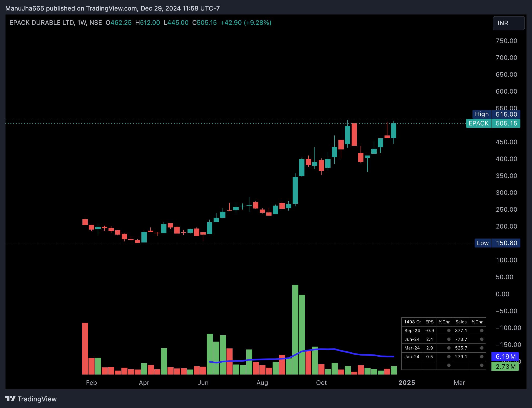Click the Aug time axis label
This screenshot has height=408, width=532.
pos(262,383)
